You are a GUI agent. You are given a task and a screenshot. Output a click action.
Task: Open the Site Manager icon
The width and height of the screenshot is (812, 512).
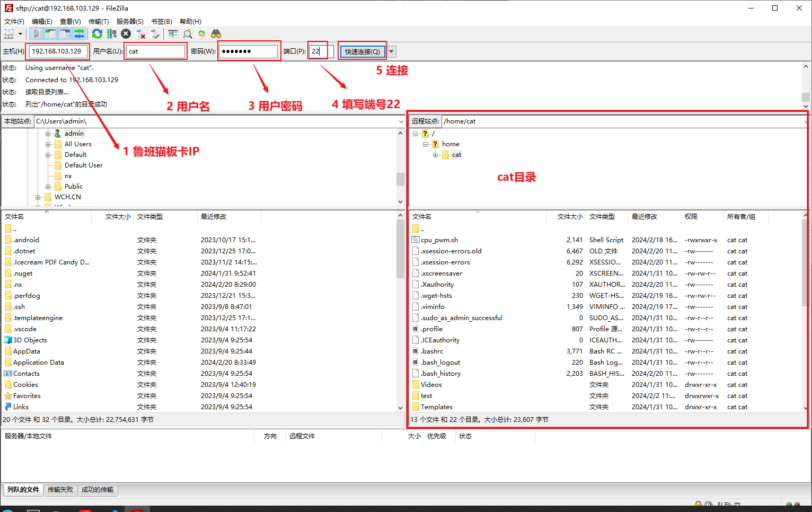pyautogui.click(x=9, y=34)
